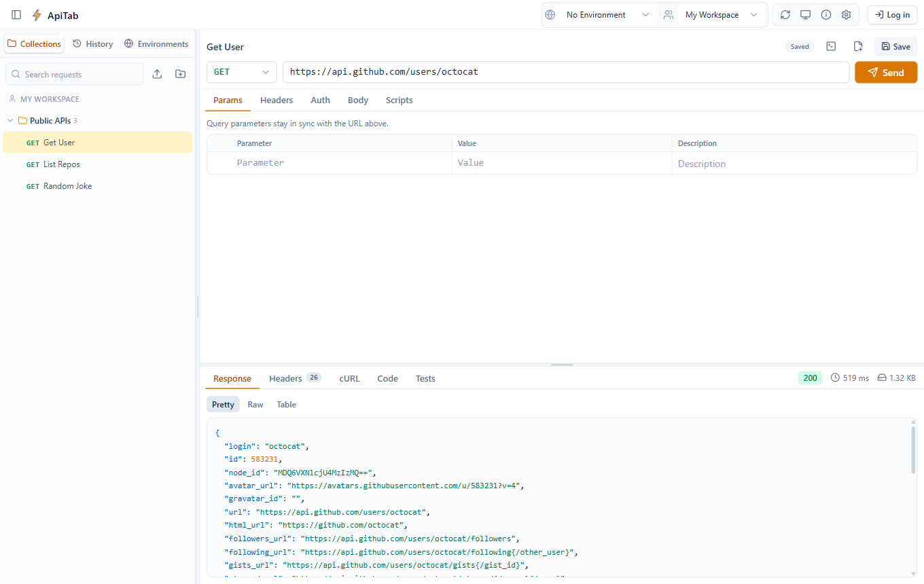Select the Body tab
Image resolution: width=924 pixels, height=584 pixels.
tap(358, 101)
